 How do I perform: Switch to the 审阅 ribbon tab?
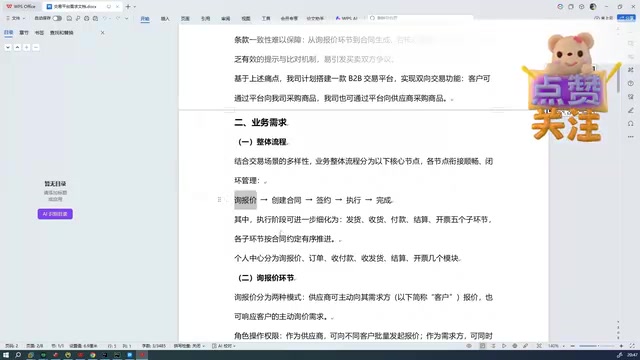(x=226, y=19)
